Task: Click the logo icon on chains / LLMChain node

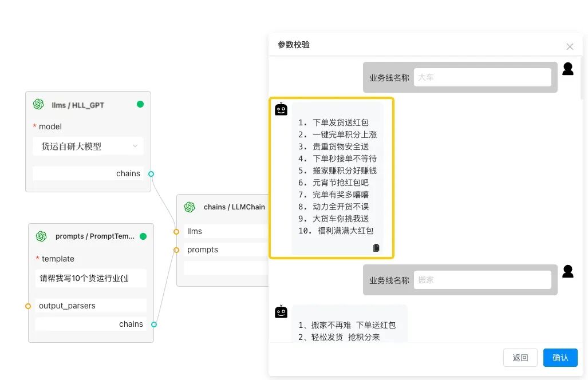Action: [190, 207]
